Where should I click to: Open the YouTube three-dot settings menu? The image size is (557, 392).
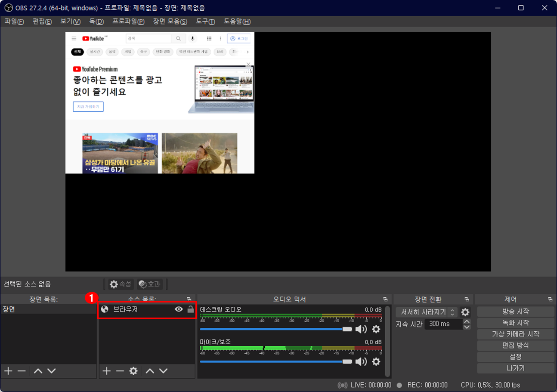point(221,39)
